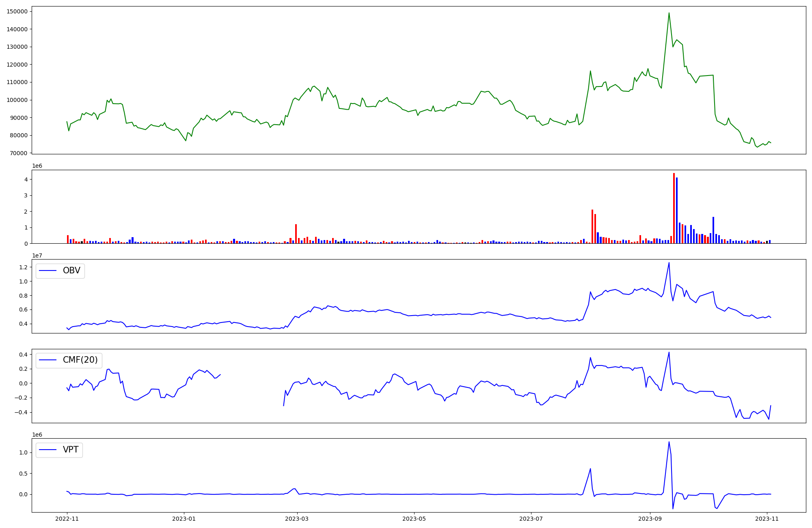The image size is (812, 528).
Task: Click the OBV legend box
Action: (x=60, y=271)
